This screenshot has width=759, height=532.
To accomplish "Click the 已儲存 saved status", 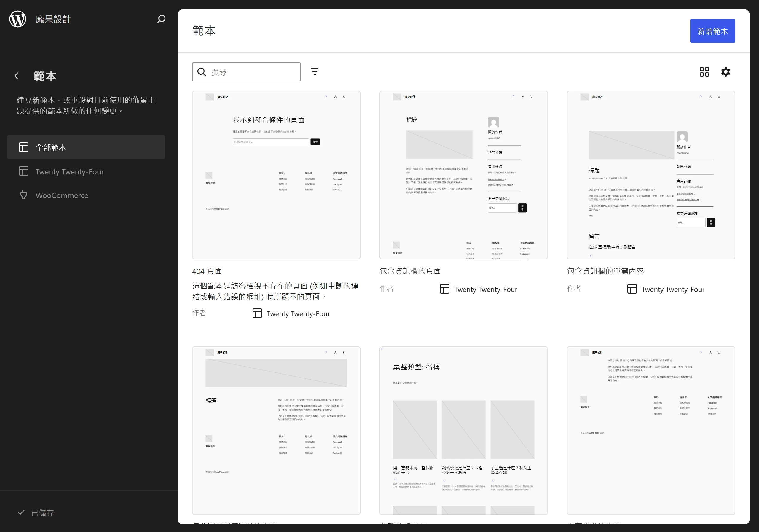I will (x=36, y=513).
